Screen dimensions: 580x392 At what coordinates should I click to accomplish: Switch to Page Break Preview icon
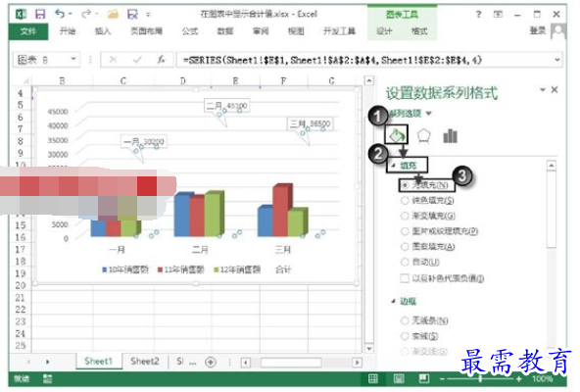(x=424, y=378)
